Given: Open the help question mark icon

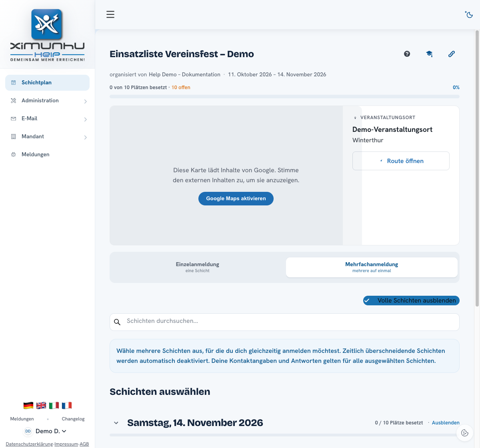Looking at the screenshot, I should click(x=407, y=54).
